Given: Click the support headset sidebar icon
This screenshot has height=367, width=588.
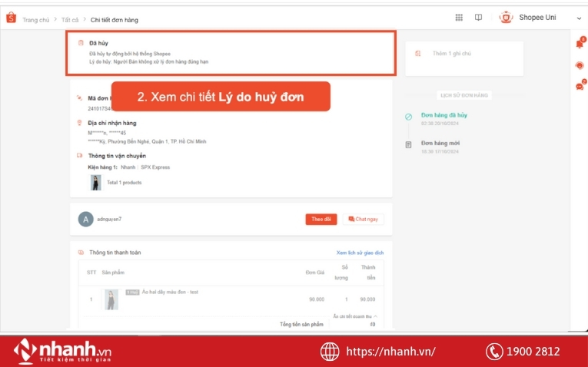Looking at the screenshot, I should [x=579, y=65].
